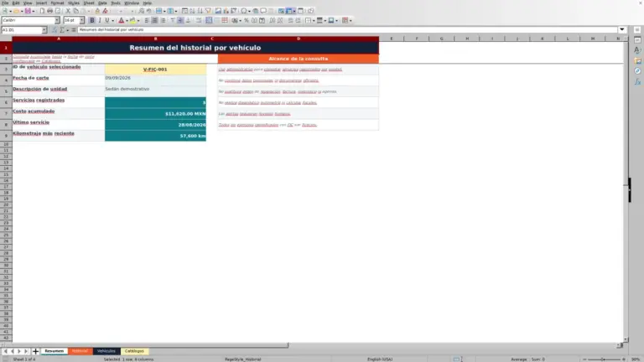Viewport: 644px width, 362px height.
Task: Toggle Italic formatting
Action: point(100,20)
